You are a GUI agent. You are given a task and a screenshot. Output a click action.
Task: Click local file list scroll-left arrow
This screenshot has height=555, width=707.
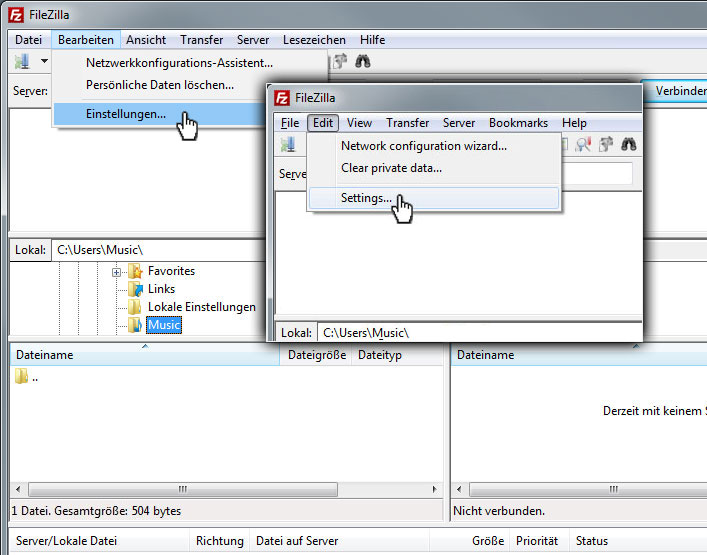tap(18, 489)
